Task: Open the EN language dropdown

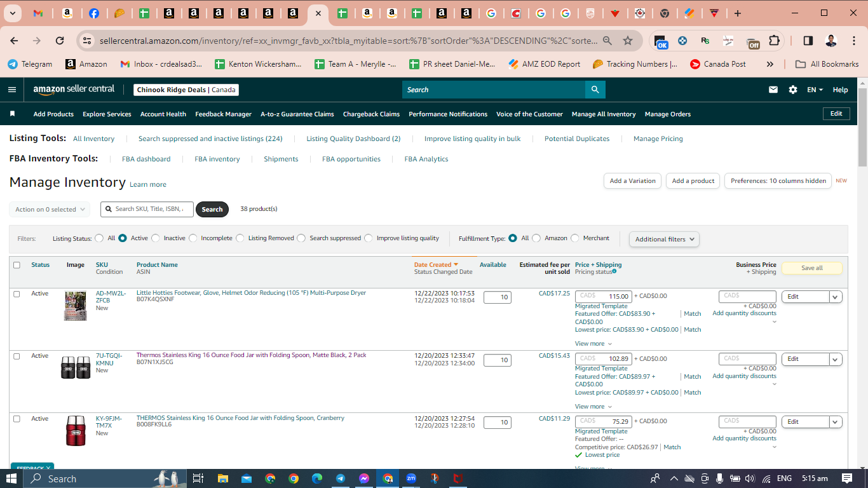Action: 815,90
